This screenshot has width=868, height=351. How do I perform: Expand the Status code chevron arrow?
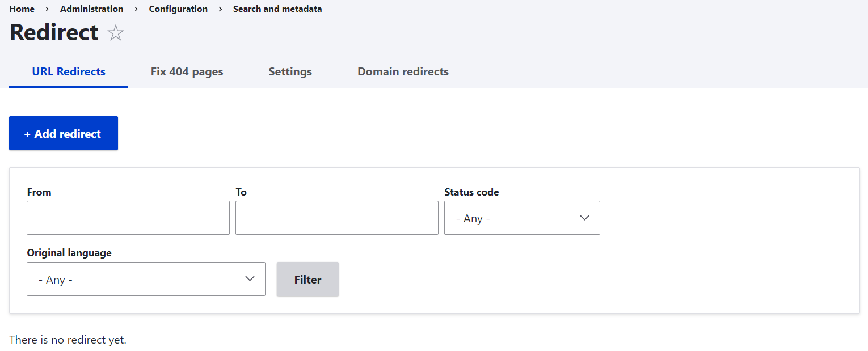(584, 218)
